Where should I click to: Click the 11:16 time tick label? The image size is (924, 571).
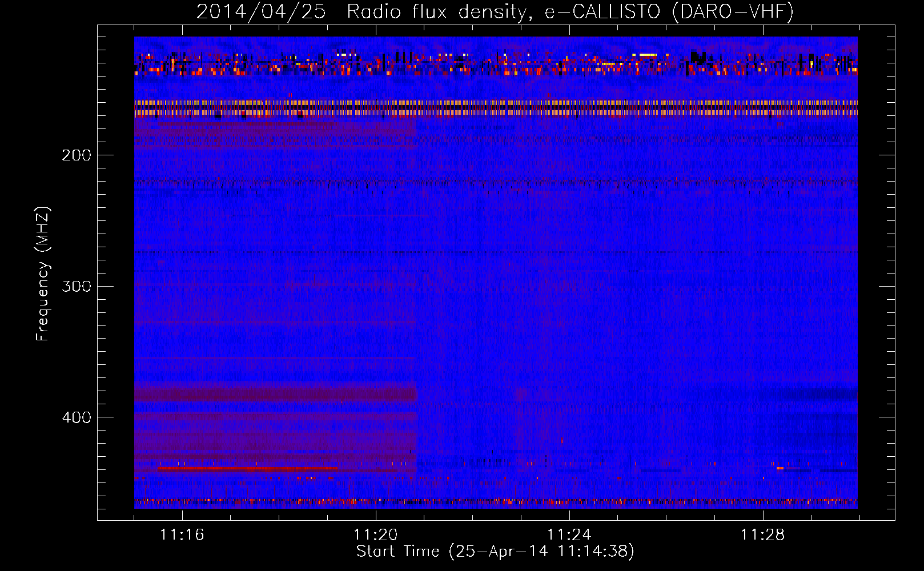(182, 534)
